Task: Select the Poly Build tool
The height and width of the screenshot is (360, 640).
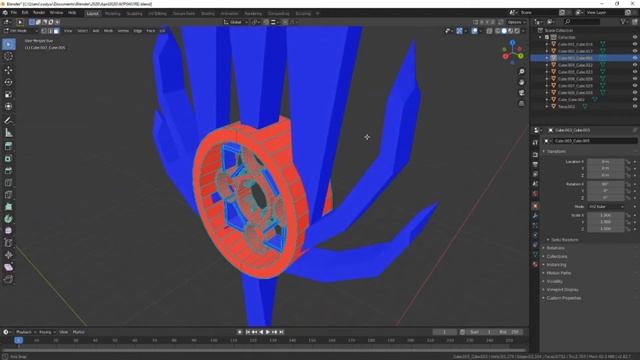Action: coord(9,207)
